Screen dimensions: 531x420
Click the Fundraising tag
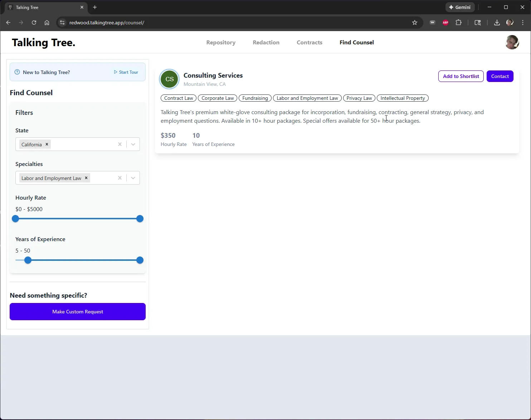[255, 98]
